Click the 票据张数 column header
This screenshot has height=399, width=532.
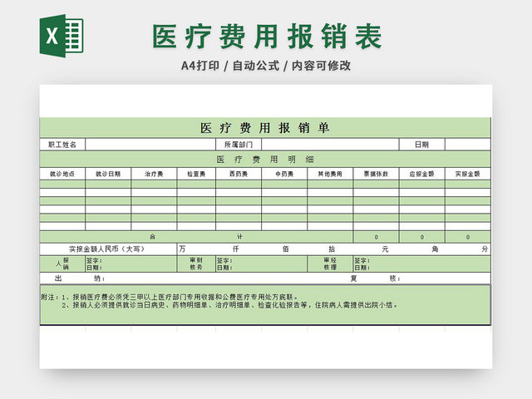coord(376,174)
